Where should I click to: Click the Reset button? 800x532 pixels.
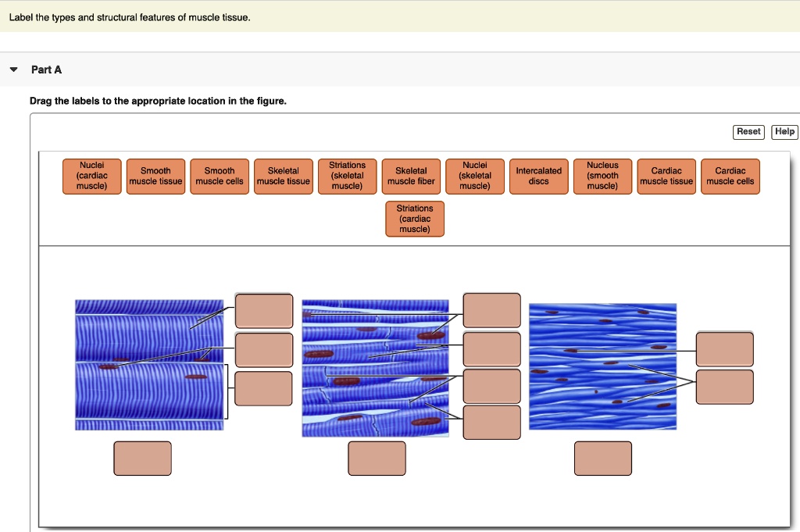pos(748,132)
